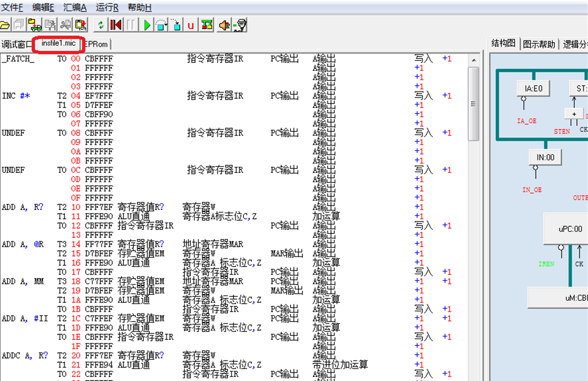Open the 文件 menu

[x=12, y=7]
